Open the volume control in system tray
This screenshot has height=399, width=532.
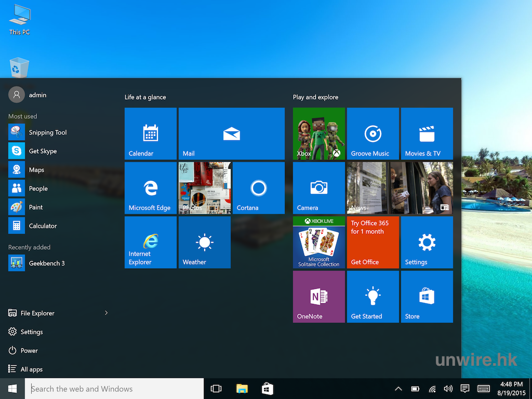point(448,389)
